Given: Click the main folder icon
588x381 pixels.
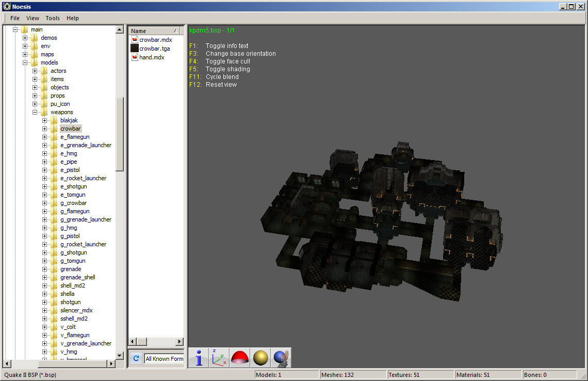Looking at the screenshot, I should click(x=25, y=29).
